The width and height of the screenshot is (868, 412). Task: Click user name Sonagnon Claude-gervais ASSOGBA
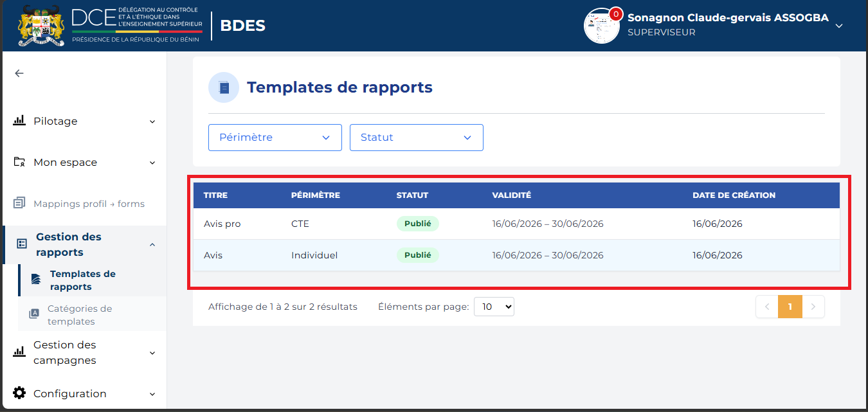pos(728,18)
